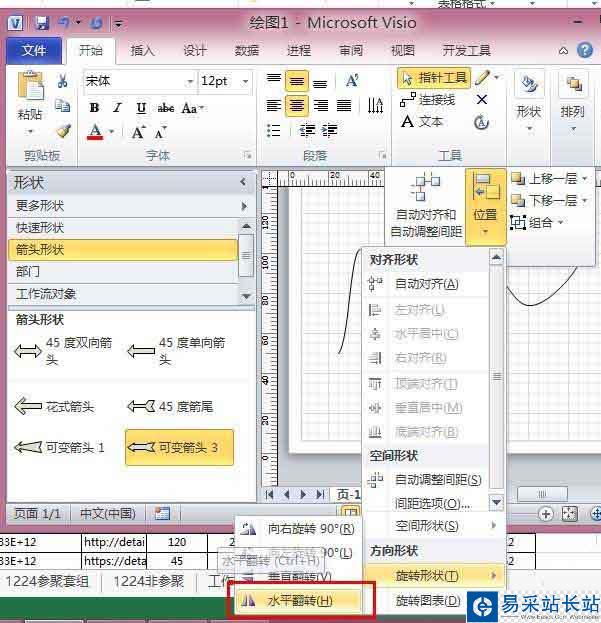Image resolution: width=601 pixels, height=623 pixels.
Task: Click the Redo icon
Action: click(95, 23)
